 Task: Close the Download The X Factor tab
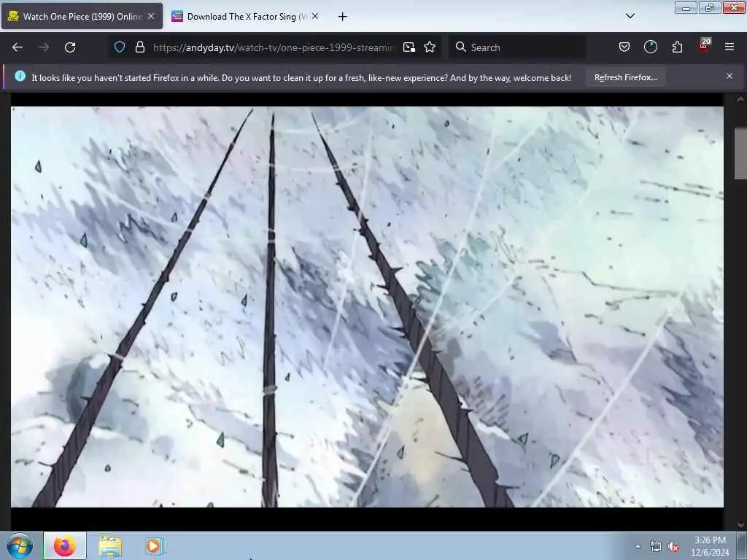pos(315,16)
